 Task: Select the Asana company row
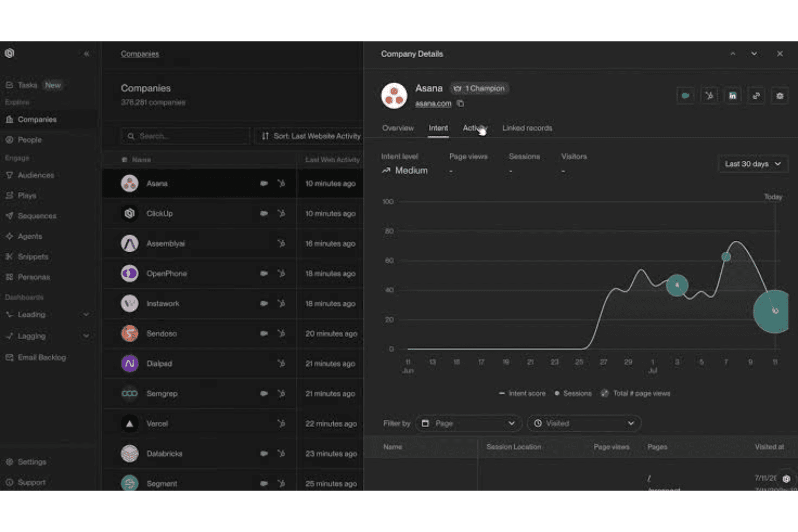232,184
